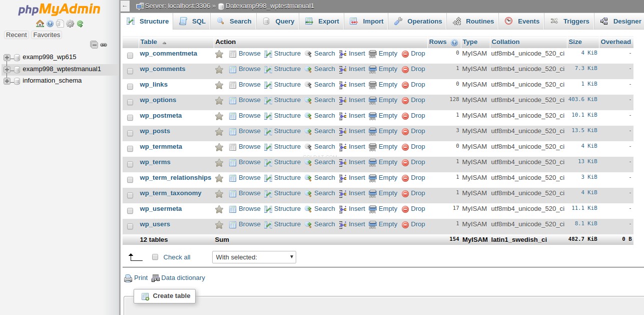Toggle the Check all checkbox
The width and height of the screenshot is (644, 315).
[x=155, y=257]
